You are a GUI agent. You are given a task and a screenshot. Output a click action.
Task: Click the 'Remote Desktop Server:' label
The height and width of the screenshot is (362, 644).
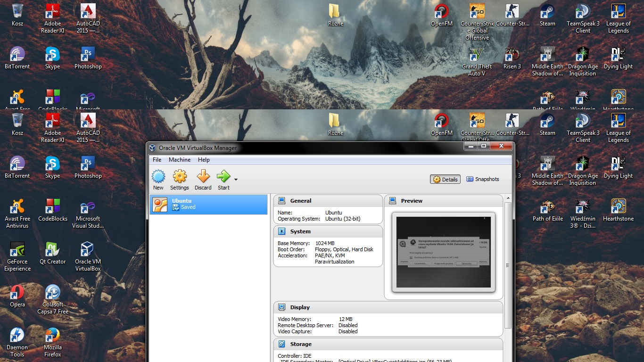[305, 325]
